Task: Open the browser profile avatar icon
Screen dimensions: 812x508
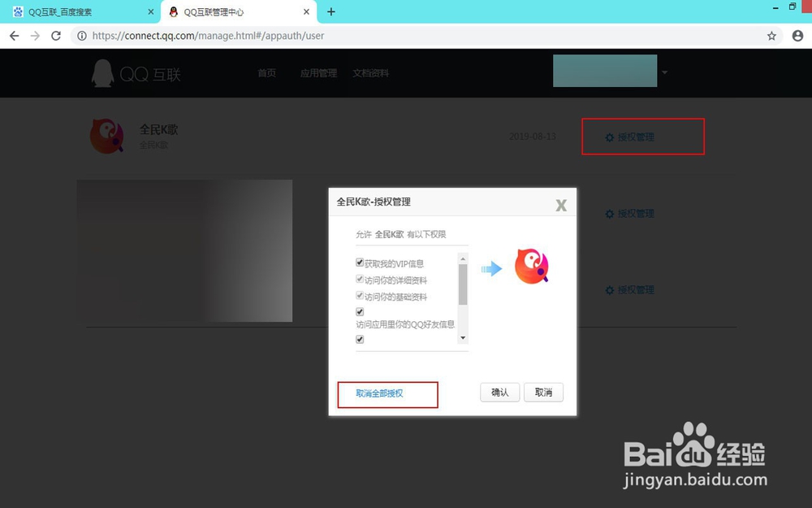Action: coord(797,36)
